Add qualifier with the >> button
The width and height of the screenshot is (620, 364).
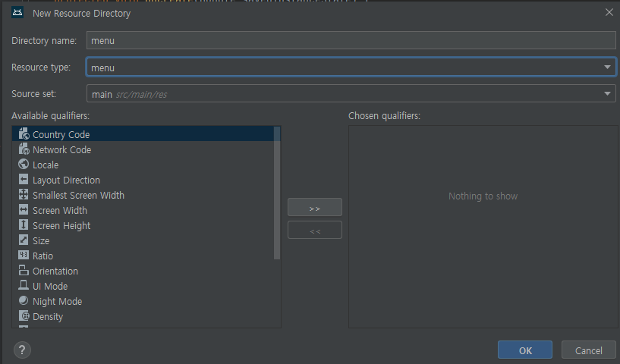(x=315, y=208)
